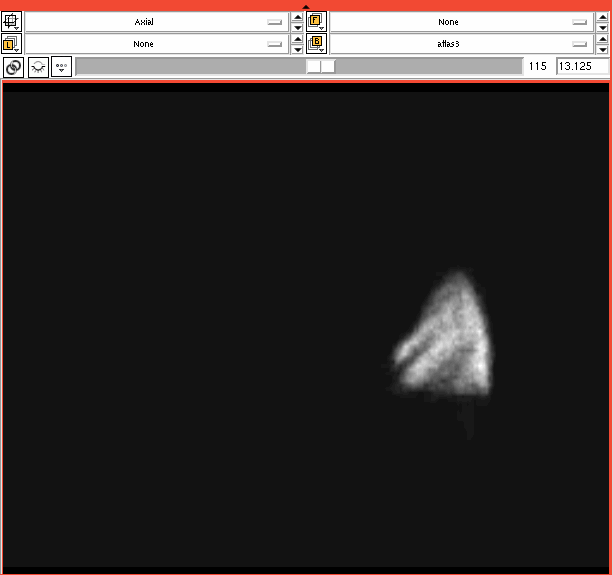Open the label volume dropdown showing None
613x575 pixels.
coord(156,44)
